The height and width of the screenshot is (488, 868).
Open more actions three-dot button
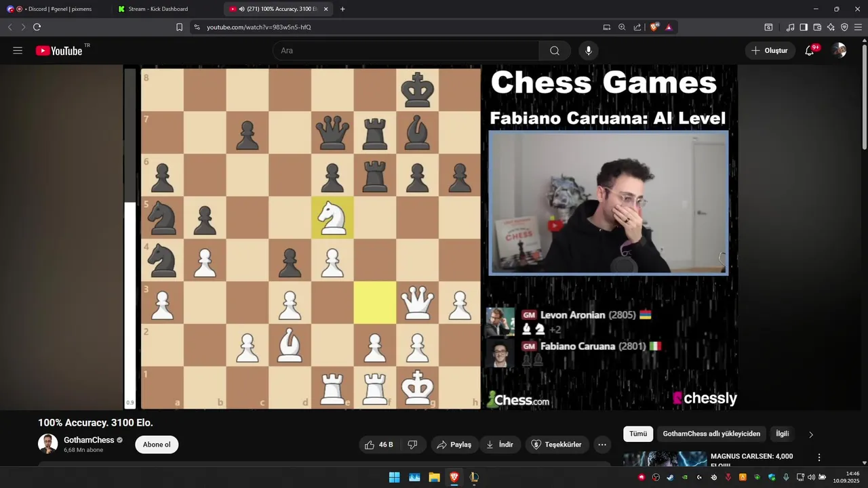(602, 445)
